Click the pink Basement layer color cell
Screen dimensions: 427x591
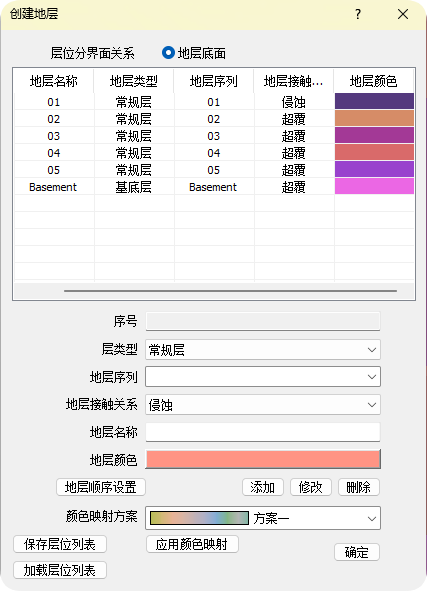(x=374, y=186)
